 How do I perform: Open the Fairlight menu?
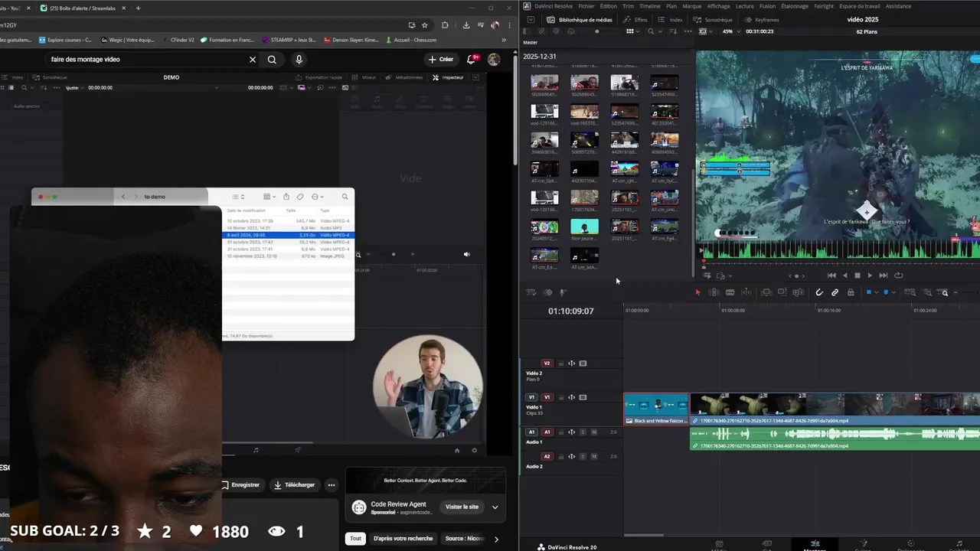pos(824,6)
